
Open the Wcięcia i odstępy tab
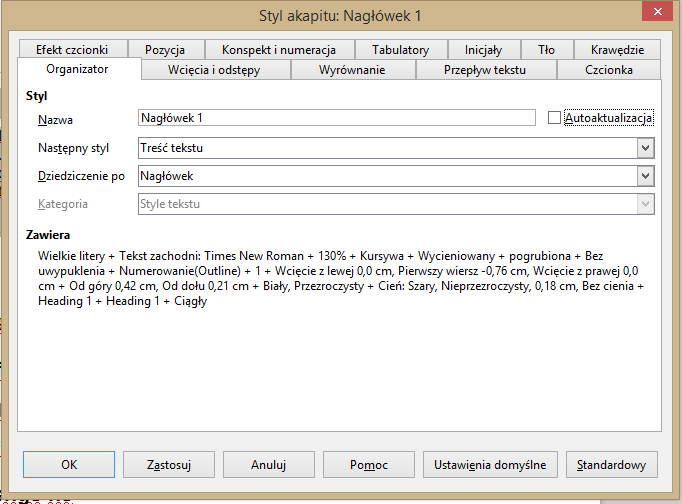point(215,70)
